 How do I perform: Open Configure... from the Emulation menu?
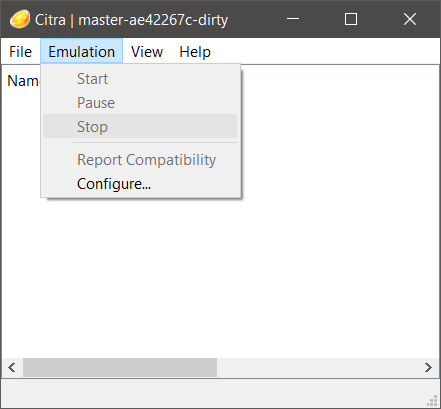tap(140, 184)
